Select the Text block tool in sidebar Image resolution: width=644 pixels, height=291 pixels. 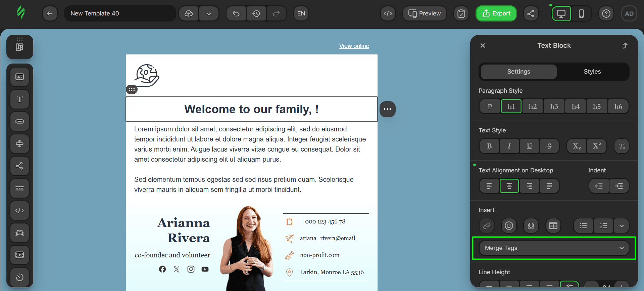click(x=20, y=99)
